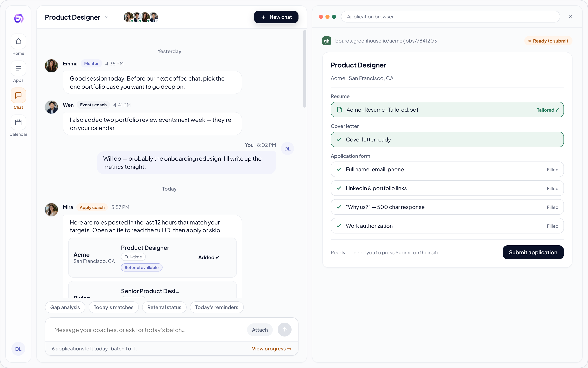Image resolution: width=588 pixels, height=368 pixels.
Task: Open the Product Designer job title at Acme
Action: coord(145,248)
